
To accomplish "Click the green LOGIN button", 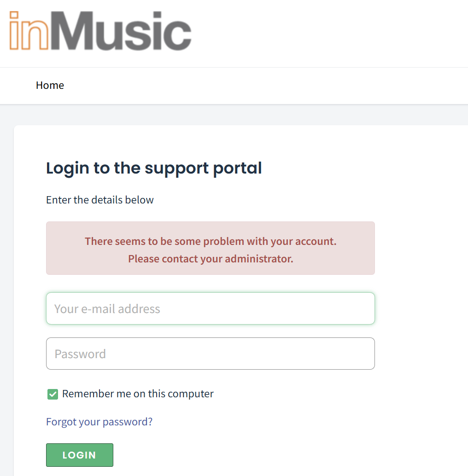I will [x=80, y=455].
